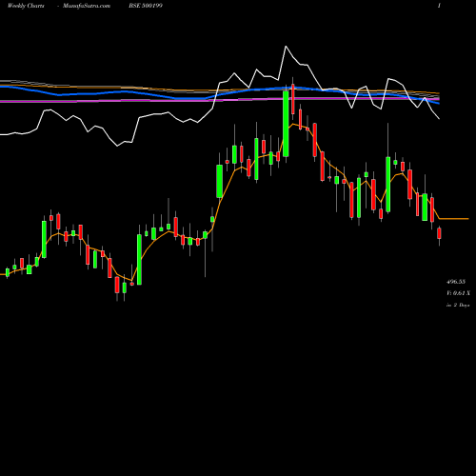
Task: Click the last red candlestick on the right
Action: click(x=439, y=233)
